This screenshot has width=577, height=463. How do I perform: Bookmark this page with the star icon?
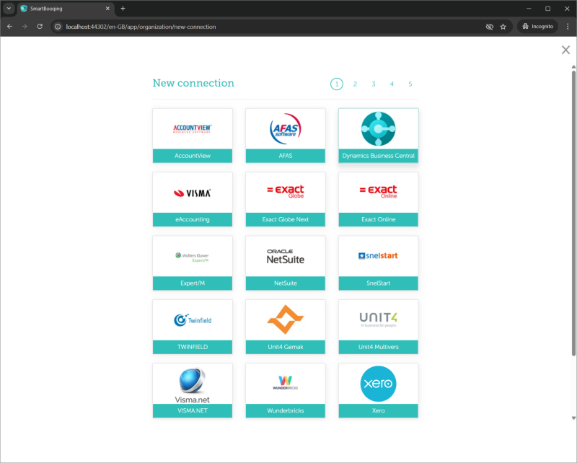503,26
